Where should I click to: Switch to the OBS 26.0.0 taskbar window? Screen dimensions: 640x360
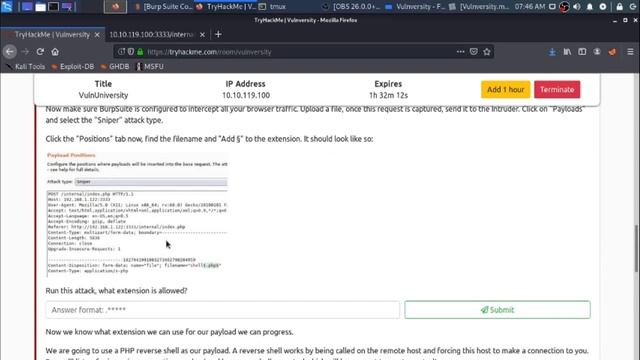point(351,7)
